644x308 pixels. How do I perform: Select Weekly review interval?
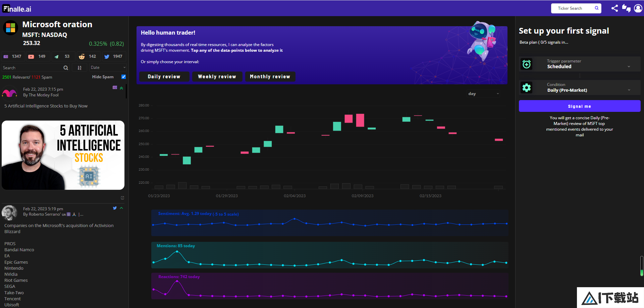pyautogui.click(x=217, y=77)
